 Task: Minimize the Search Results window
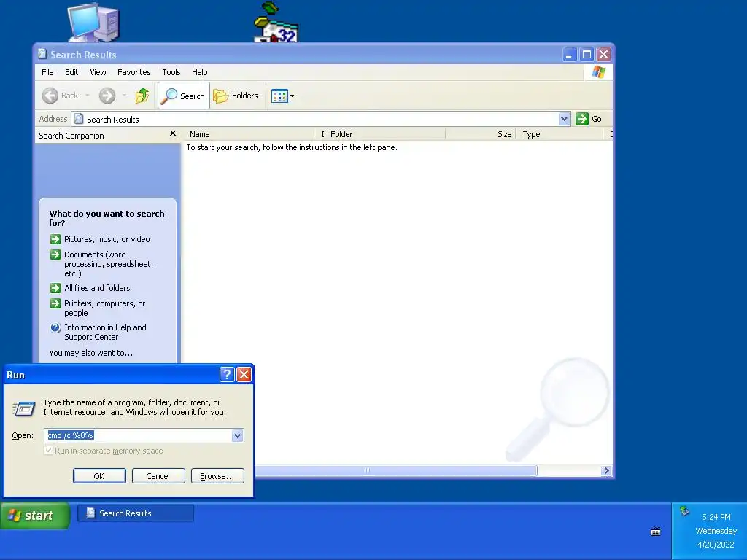pos(569,54)
